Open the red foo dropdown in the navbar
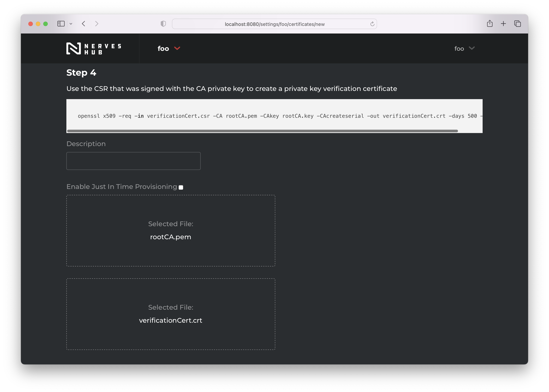The width and height of the screenshot is (549, 392). coord(169,48)
